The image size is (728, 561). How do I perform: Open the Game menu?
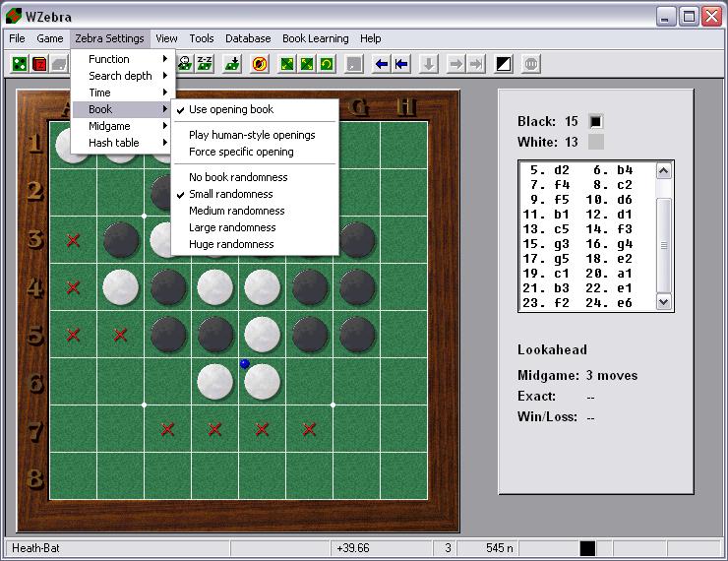[49, 38]
